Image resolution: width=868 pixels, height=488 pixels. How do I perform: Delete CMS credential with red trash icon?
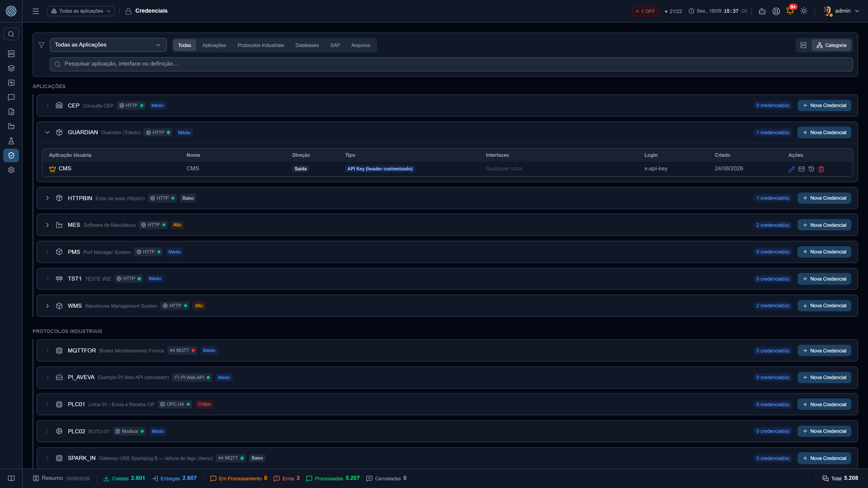821,169
